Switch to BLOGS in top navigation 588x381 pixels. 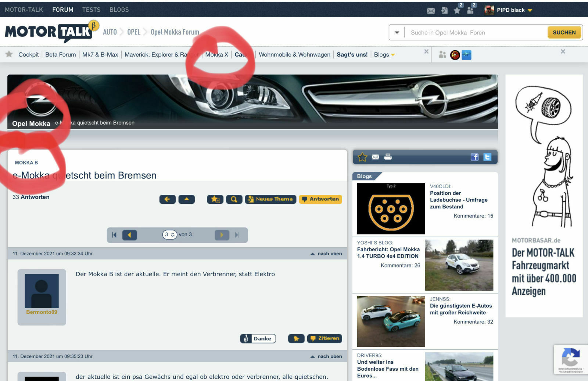tap(119, 10)
